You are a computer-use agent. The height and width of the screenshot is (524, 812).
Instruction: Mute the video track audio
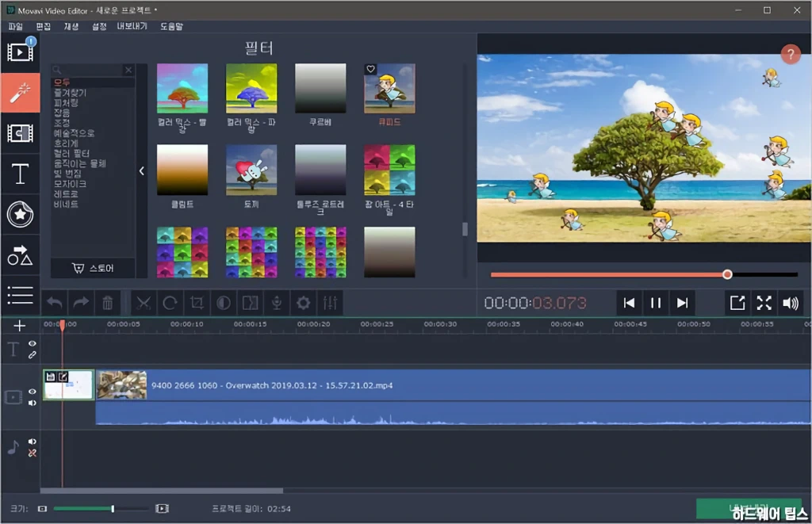tap(32, 403)
